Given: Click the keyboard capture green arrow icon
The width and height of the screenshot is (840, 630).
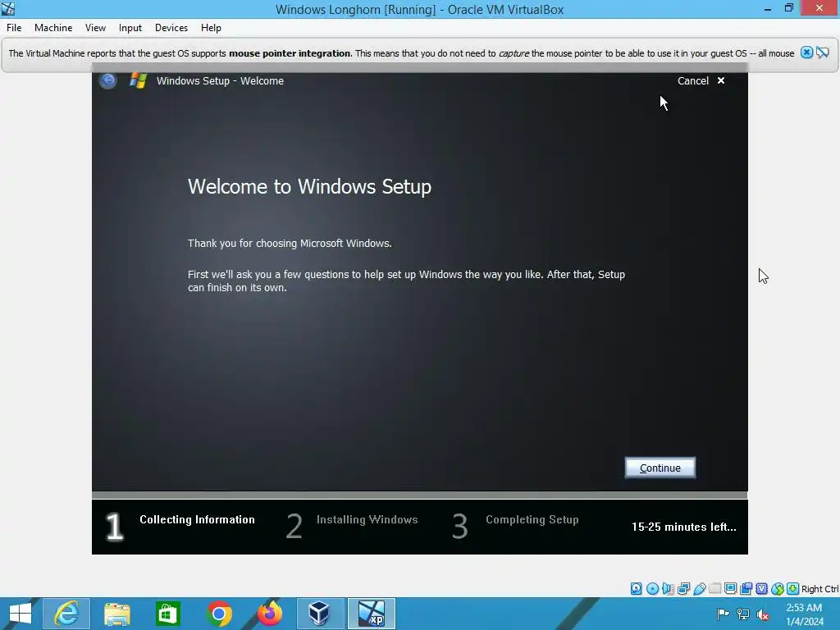Looking at the screenshot, I should (793, 589).
